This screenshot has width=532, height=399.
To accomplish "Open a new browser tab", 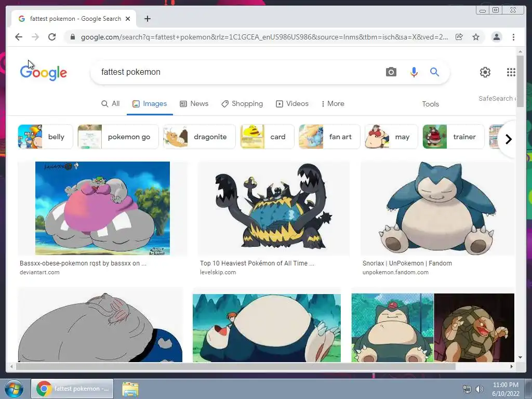I will coord(147,19).
